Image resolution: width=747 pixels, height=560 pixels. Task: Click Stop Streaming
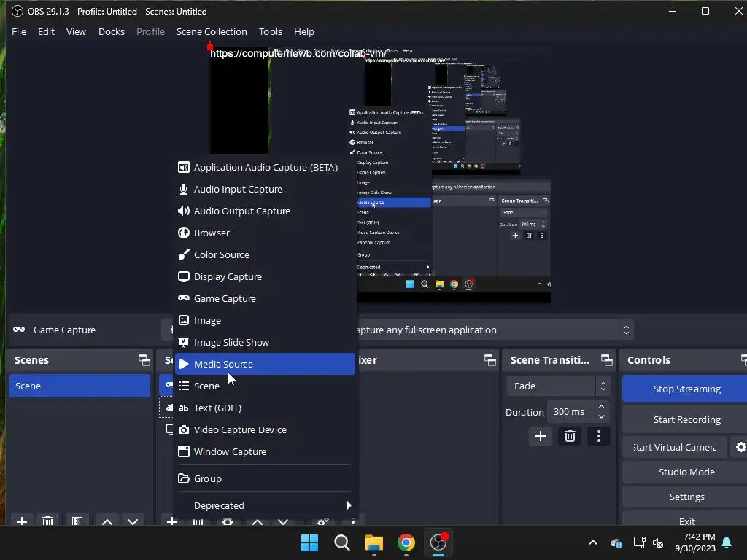686,389
